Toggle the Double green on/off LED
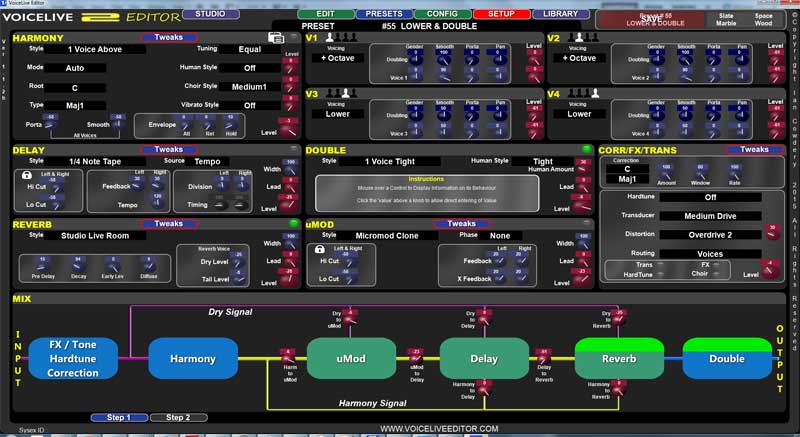The image size is (800, 437). tap(587, 149)
